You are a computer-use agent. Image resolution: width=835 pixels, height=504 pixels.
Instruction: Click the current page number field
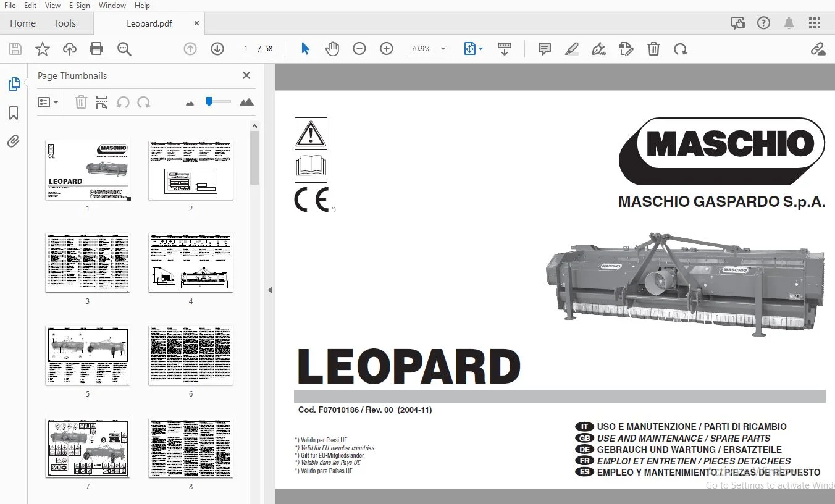246,49
